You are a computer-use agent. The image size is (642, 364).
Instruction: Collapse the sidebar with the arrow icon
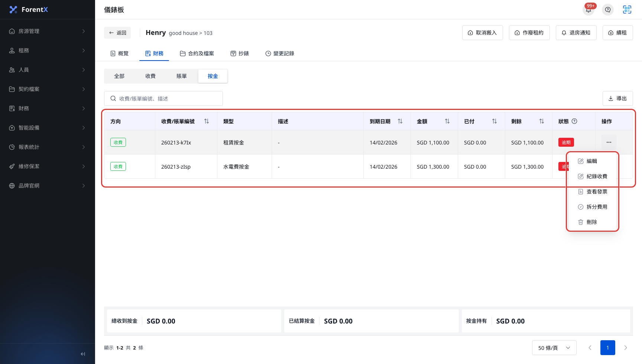pos(83,354)
